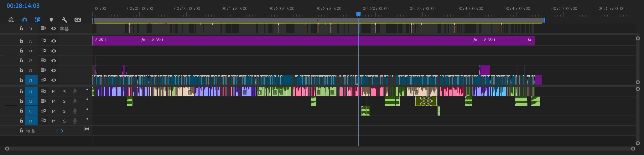This screenshot has height=155, width=644.
Task: Add a marker with the marker icon
Action: point(51,20)
